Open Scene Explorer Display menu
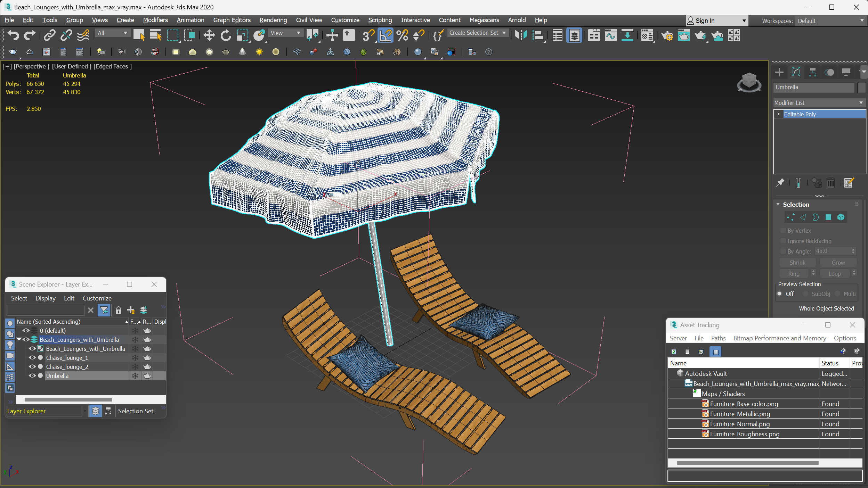This screenshot has height=488, width=868. click(46, 298)
